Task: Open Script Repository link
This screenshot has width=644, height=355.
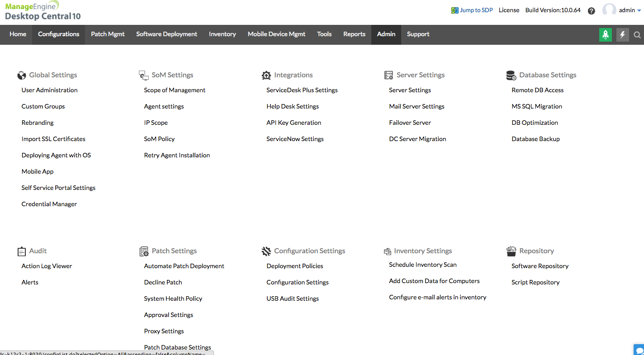Action: [535, 282]
